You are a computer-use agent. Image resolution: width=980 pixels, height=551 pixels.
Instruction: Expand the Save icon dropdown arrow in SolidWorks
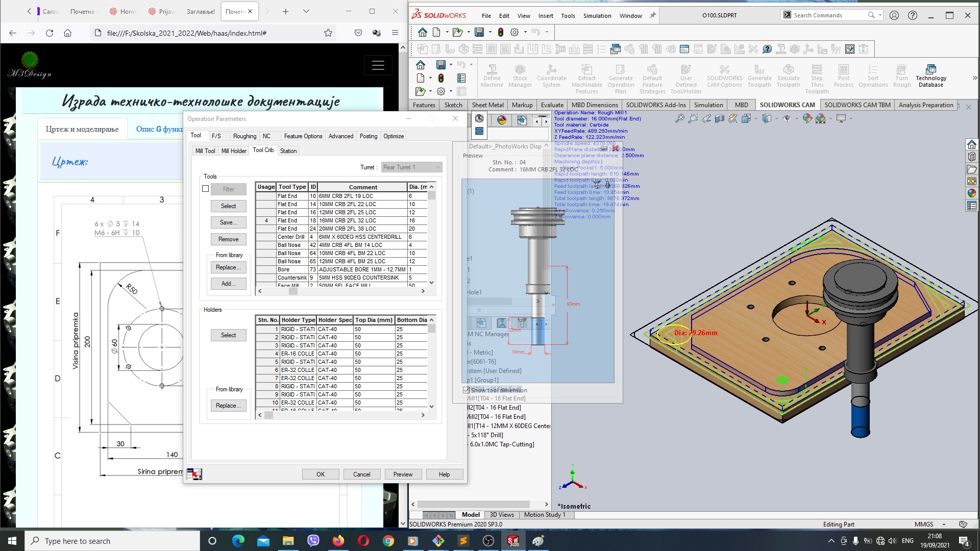pos(490,32)
